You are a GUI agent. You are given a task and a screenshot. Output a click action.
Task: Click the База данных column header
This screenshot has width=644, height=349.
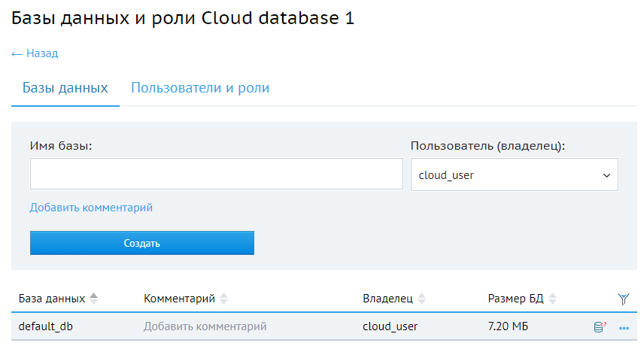[52, 299]
